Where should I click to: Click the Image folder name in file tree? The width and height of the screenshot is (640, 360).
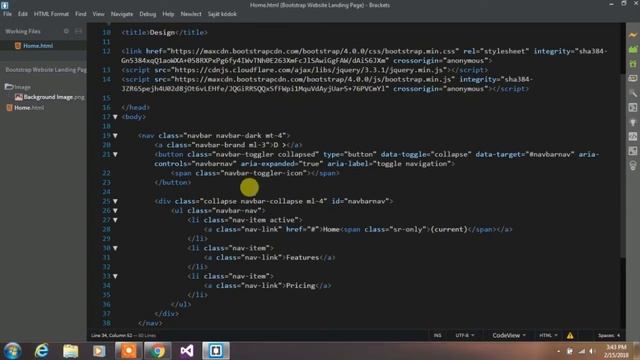[x=23, y=87]
